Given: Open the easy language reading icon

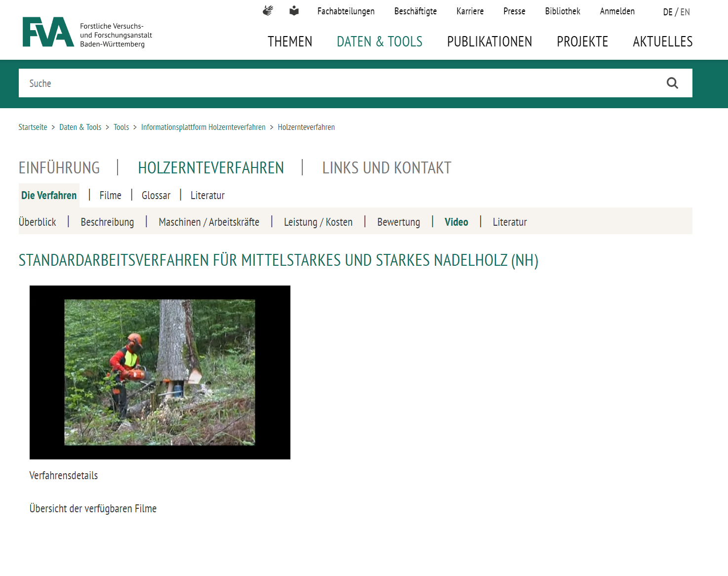Looking at the screenshot, I should point(294,11).
